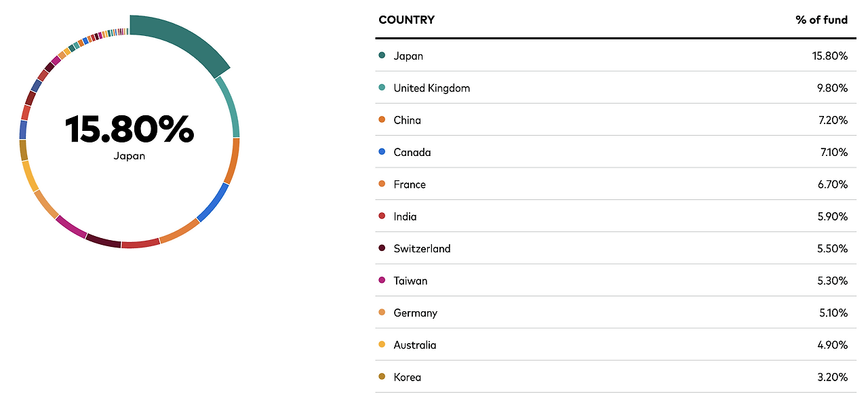Select the Japan row label
Viewport: 868px width, 394px height.
[x=408, y=56]
